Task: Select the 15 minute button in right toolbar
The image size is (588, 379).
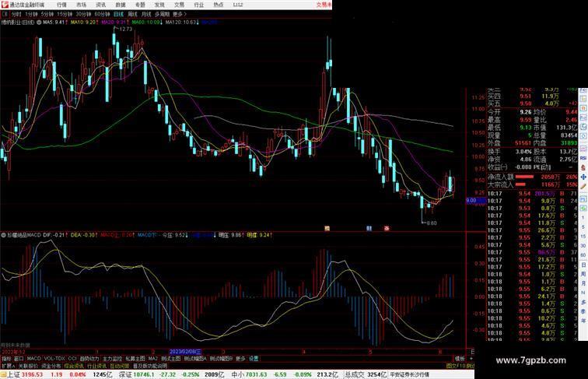Action: (x=583, y=237)
